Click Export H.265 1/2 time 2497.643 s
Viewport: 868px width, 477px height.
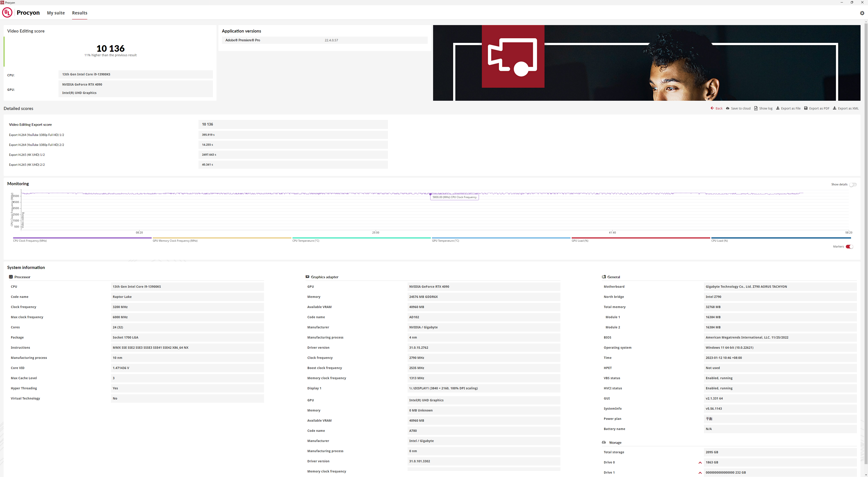pos(293,155)
